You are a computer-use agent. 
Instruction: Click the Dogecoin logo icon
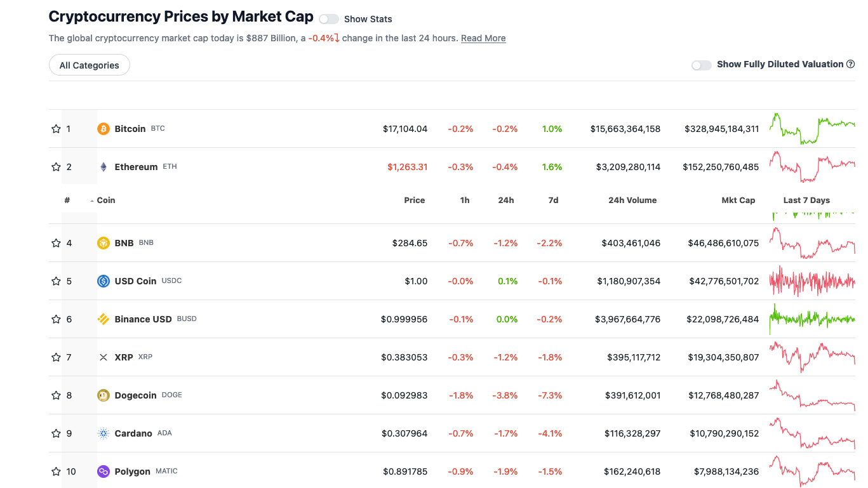coord(103,395)
